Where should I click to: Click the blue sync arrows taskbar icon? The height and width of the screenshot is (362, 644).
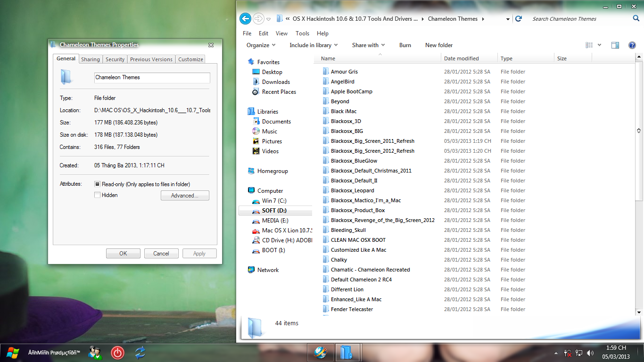(x=140, y=353)
